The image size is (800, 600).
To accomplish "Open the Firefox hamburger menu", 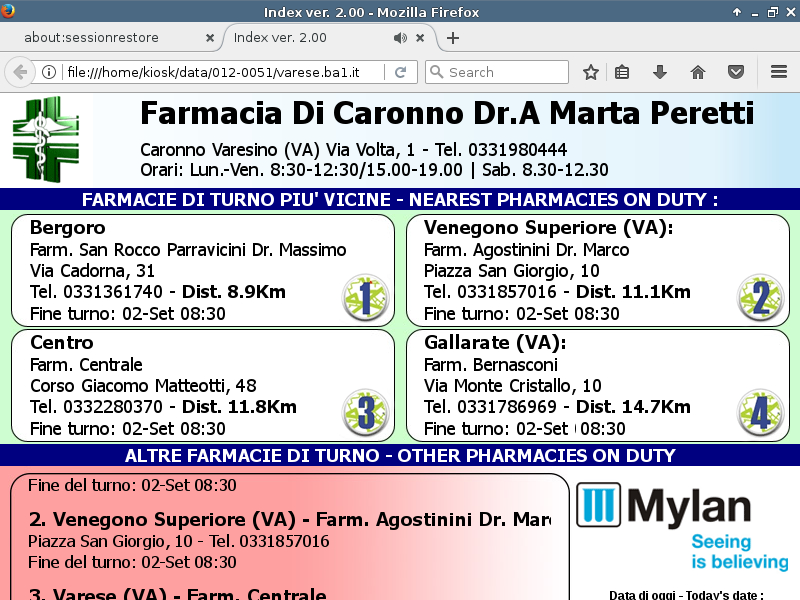I will [779, 72].
